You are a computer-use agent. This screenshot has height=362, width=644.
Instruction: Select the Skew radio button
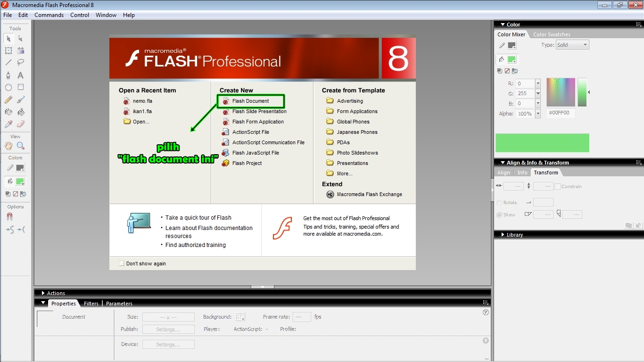(499, 214)
